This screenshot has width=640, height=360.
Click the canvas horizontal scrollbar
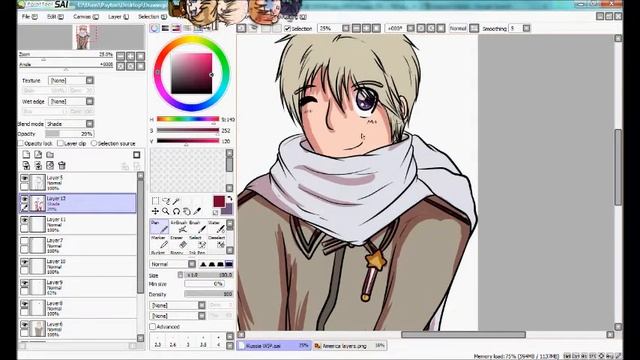click(464, 335)
